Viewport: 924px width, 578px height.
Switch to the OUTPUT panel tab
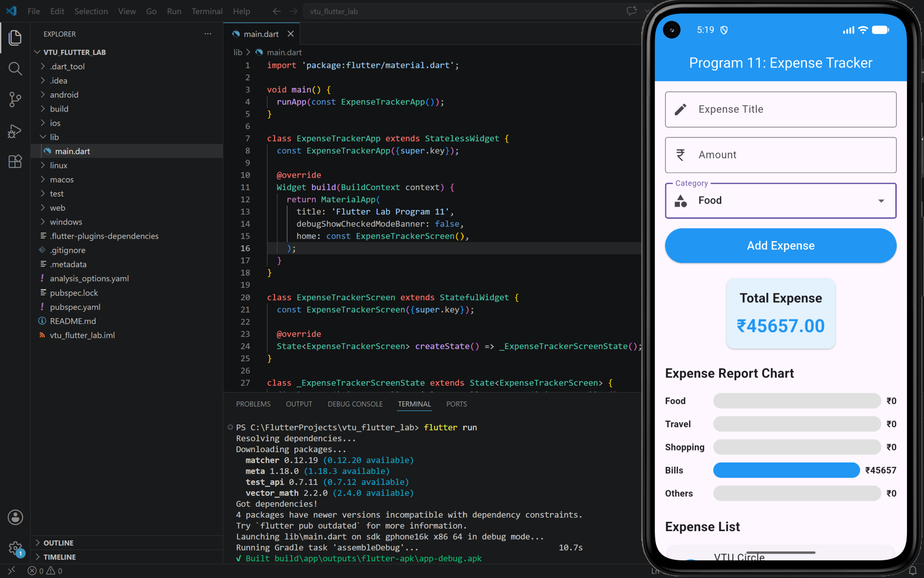pyautogui.click(x=299, y=404)
